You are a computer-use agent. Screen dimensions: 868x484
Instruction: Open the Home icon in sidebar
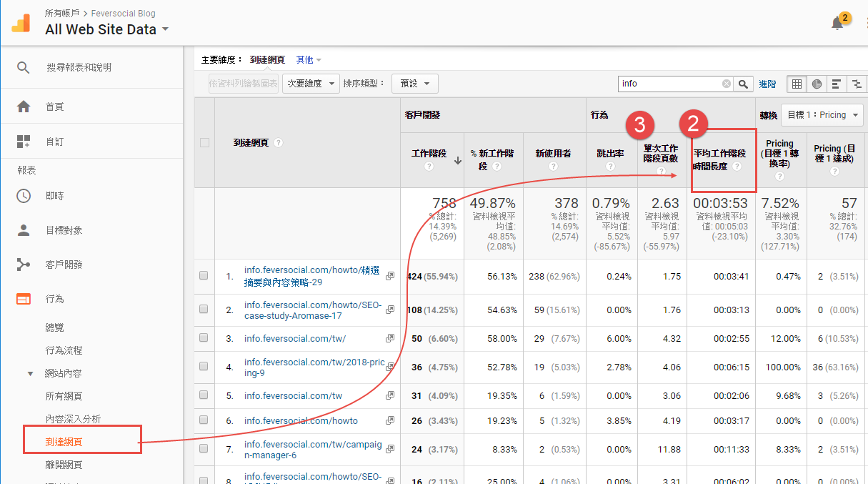tap(24, 107)
